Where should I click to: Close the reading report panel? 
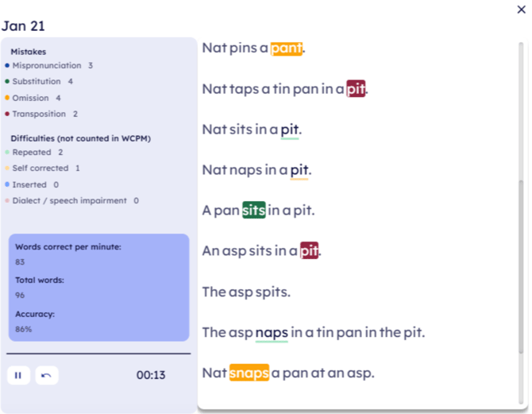point(521,9)
